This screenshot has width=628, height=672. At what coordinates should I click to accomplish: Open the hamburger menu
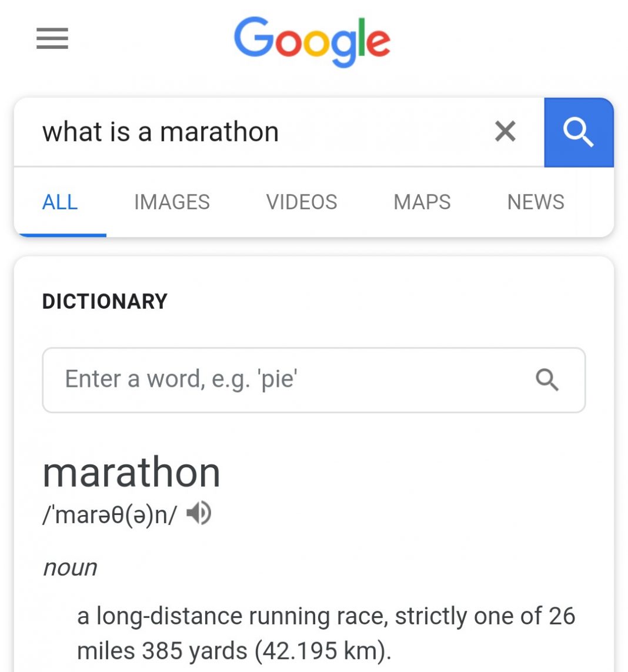click(52, 39)
